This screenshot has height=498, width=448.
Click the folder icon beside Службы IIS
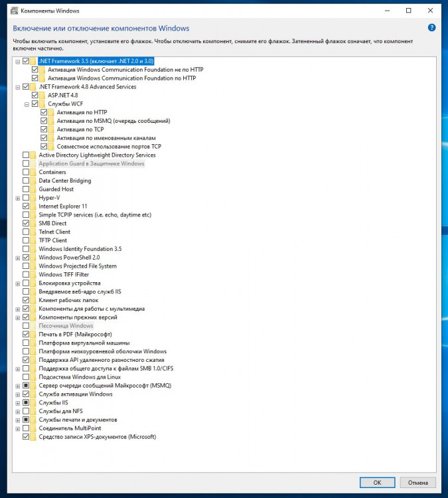[33, 402]
